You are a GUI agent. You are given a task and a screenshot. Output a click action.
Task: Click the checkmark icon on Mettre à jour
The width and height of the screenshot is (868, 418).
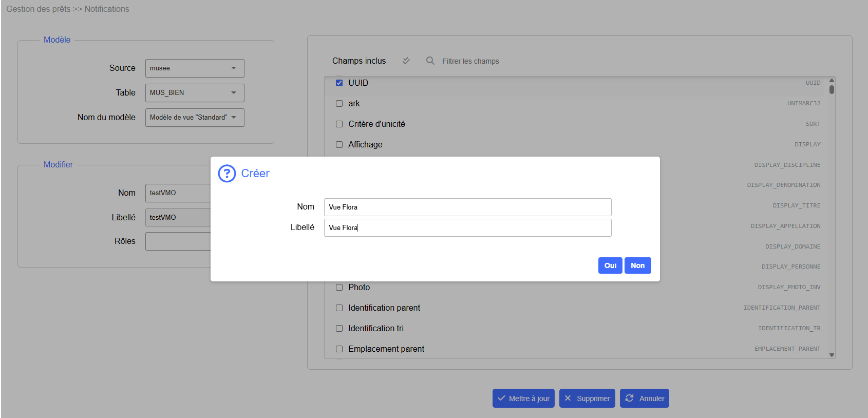(x=501, y=398)
